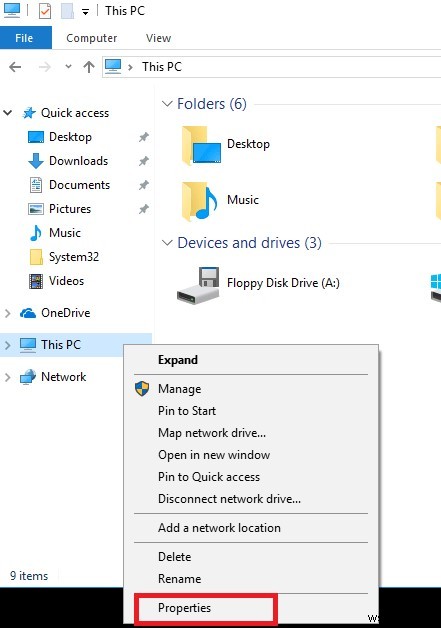
Task: Choose Rename from the context menu
Action: [x=251, y=579]
